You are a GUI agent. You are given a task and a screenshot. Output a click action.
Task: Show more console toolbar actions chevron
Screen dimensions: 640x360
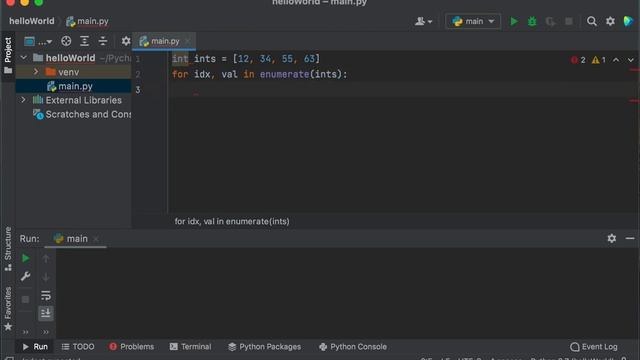[x=46, y=332]
